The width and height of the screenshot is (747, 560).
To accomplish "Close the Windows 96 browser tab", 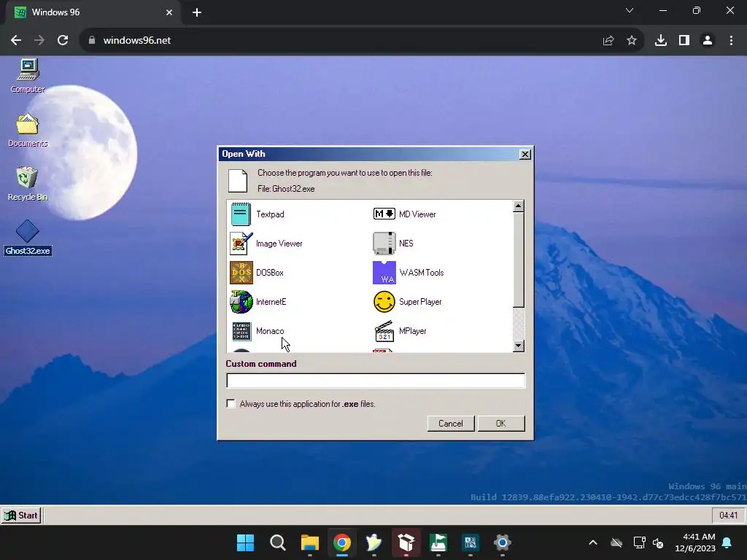I will coord(169,12).
